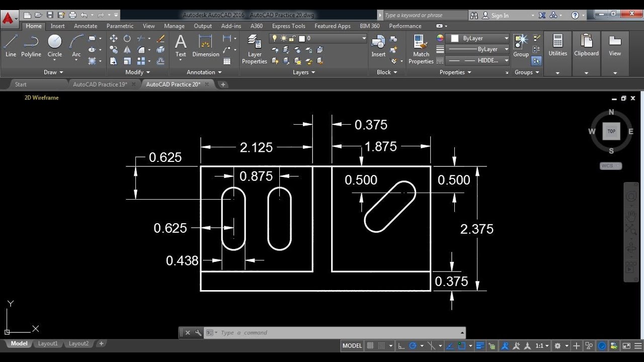
Task: Toggle hardware acceleration icon in status bar
Action: pyautogui.click(x=602, y=346)
